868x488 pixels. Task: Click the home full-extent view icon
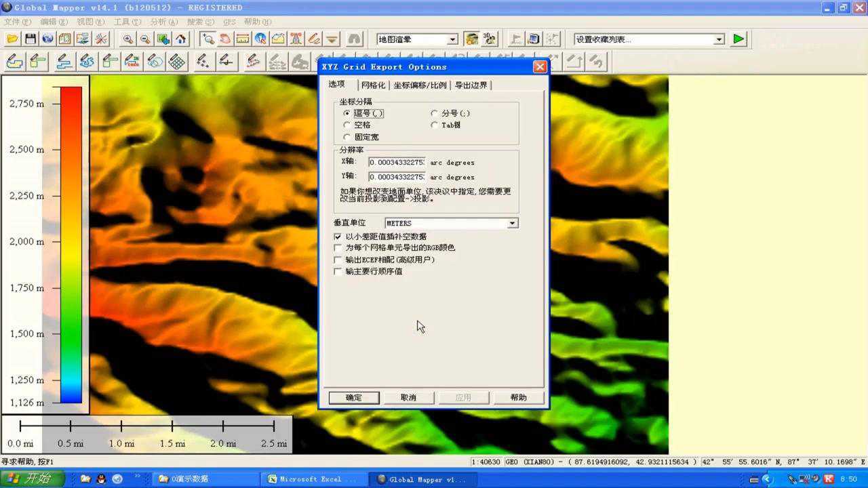coord(180,39)
